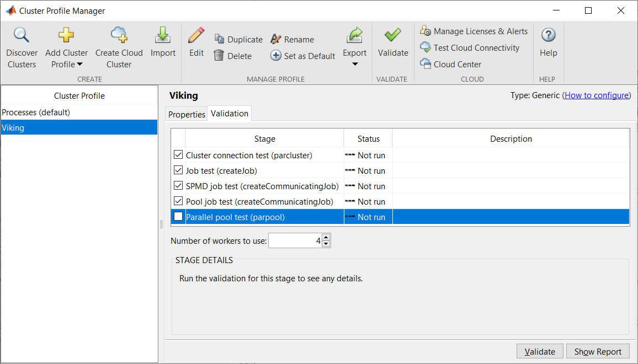Switch to the Properties tab
The height and width of the screenshot is (364, 638).
187,114
